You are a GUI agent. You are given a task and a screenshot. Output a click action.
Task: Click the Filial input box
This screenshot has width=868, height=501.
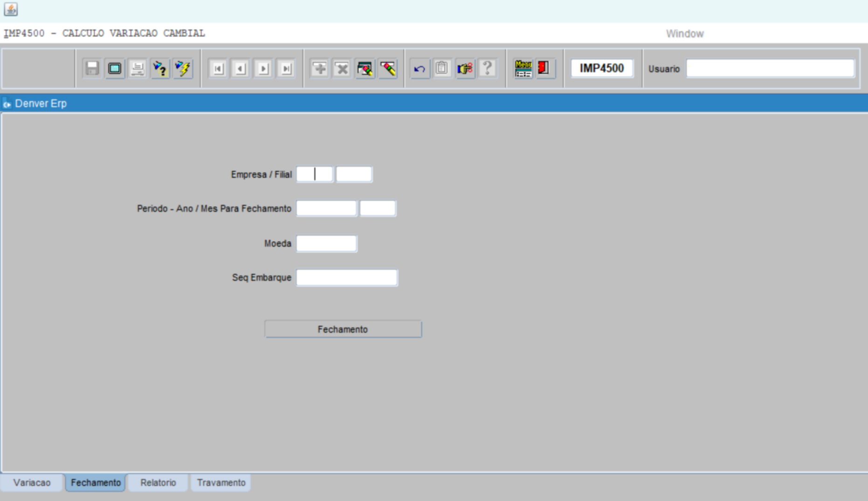[x=354, y=174]
